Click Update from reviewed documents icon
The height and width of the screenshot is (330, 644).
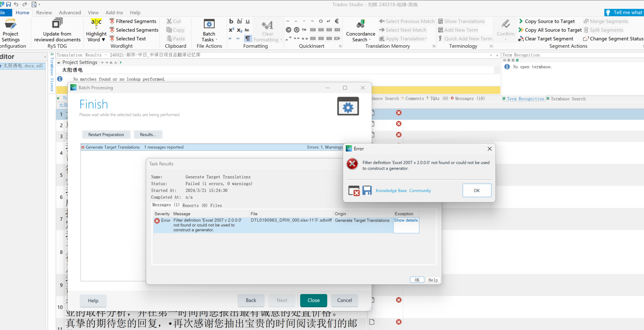[x=57, y=24]
